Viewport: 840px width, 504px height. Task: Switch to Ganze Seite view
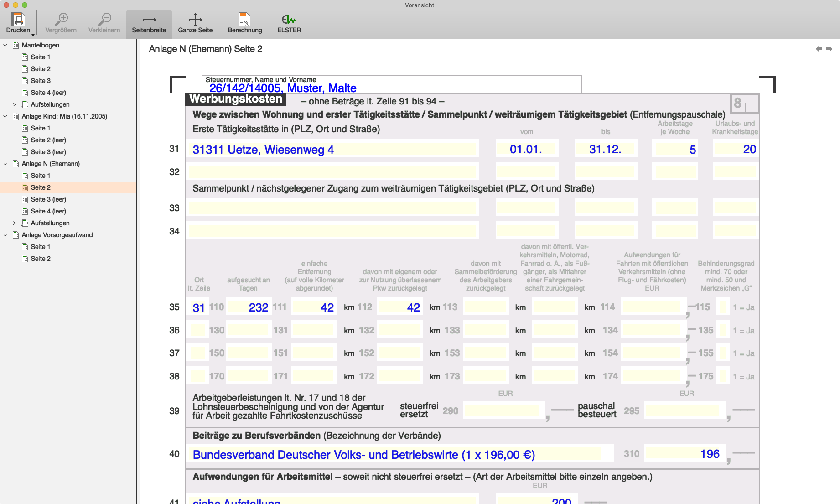tap(195, 20)
